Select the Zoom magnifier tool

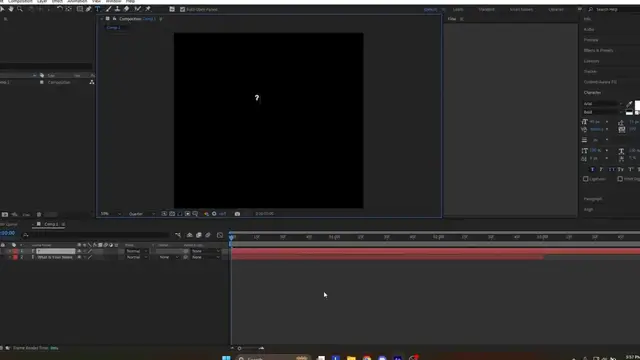[20, 9]
